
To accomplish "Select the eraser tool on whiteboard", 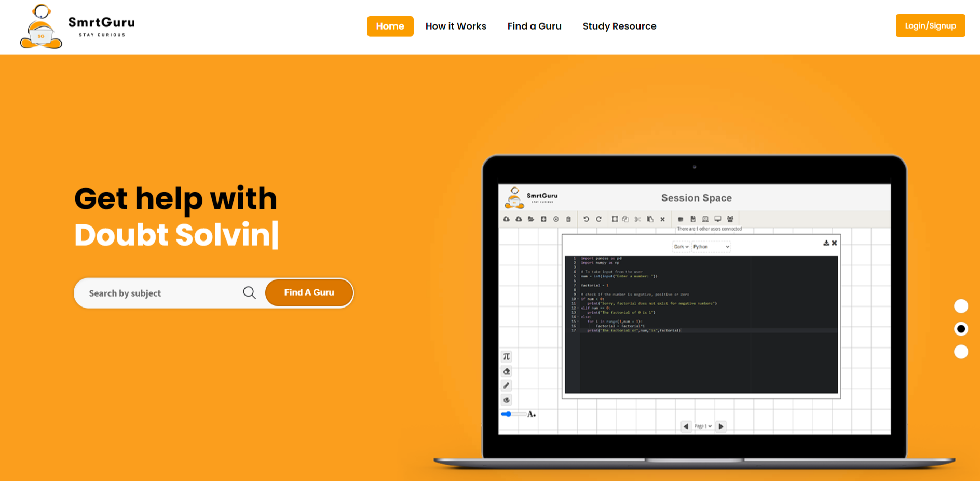I will pyautogui.click(x=507, y=371).
